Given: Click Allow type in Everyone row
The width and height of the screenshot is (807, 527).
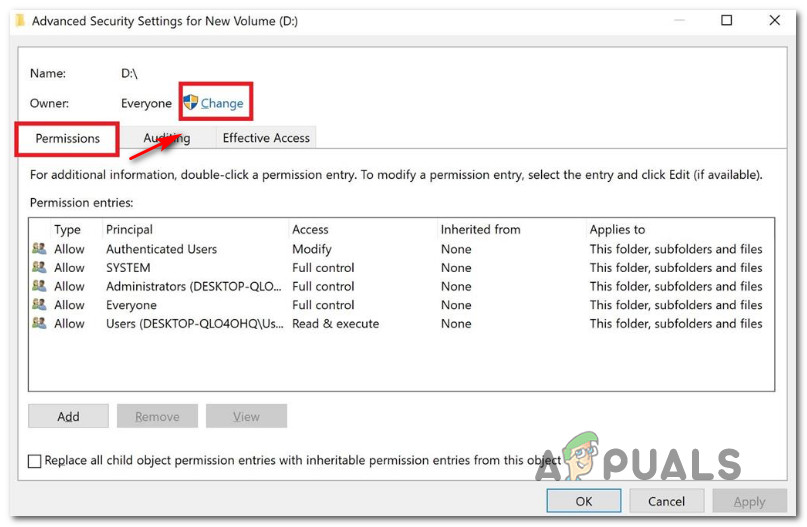Looking at the screenshot, I should click(x=69, y=305).
